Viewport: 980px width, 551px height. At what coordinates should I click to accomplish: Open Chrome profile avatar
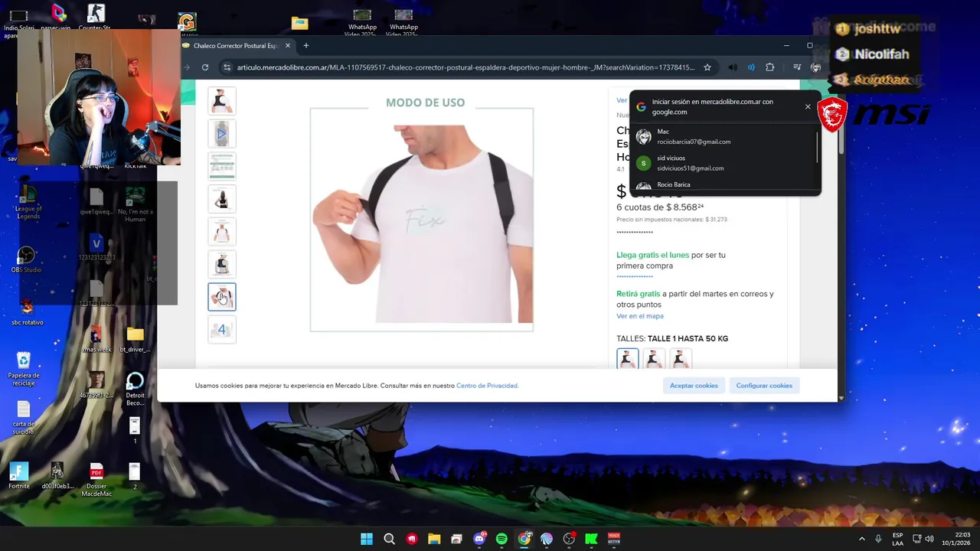click(x=815, y=67)
